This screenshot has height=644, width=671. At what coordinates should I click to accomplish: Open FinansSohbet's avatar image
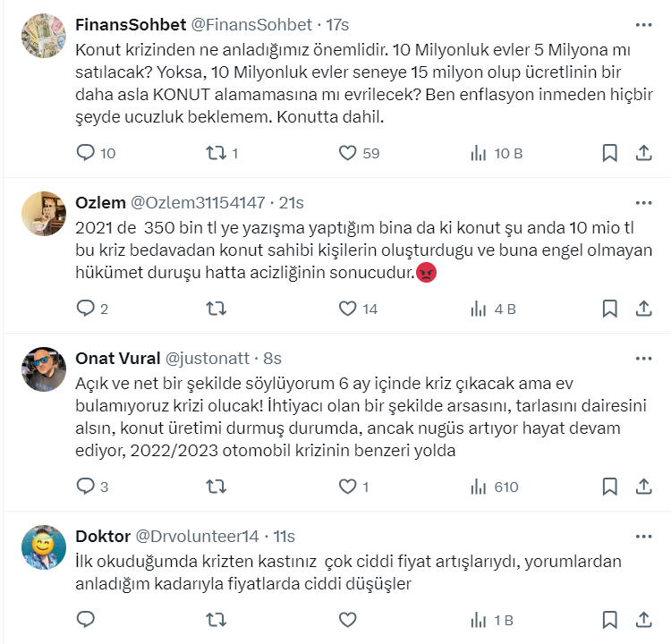[x=44, y=36]
